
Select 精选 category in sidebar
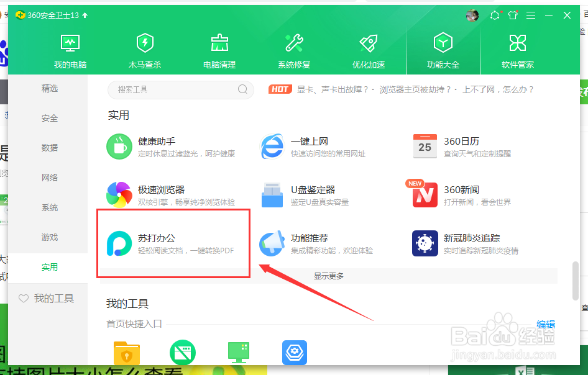click(x=50, y=88)
